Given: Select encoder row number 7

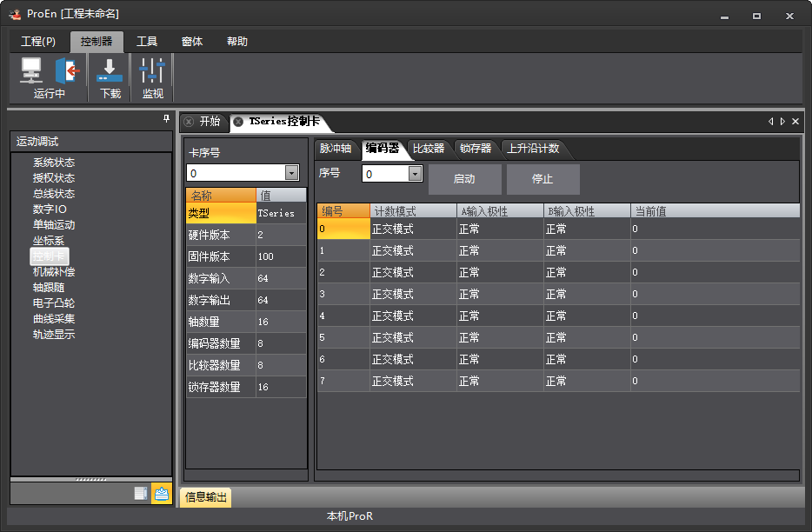Looking at the screenshot, I should (343, 382).
